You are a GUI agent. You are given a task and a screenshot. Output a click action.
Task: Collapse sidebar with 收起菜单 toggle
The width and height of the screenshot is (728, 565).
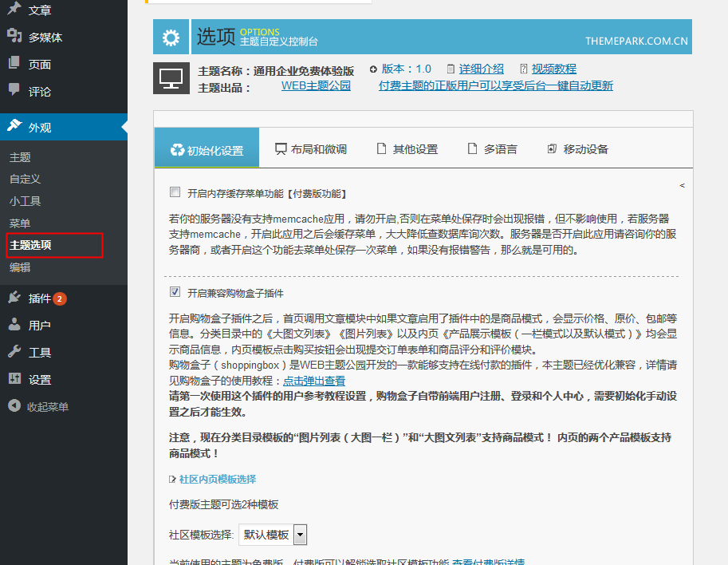(x=47, y=407)
